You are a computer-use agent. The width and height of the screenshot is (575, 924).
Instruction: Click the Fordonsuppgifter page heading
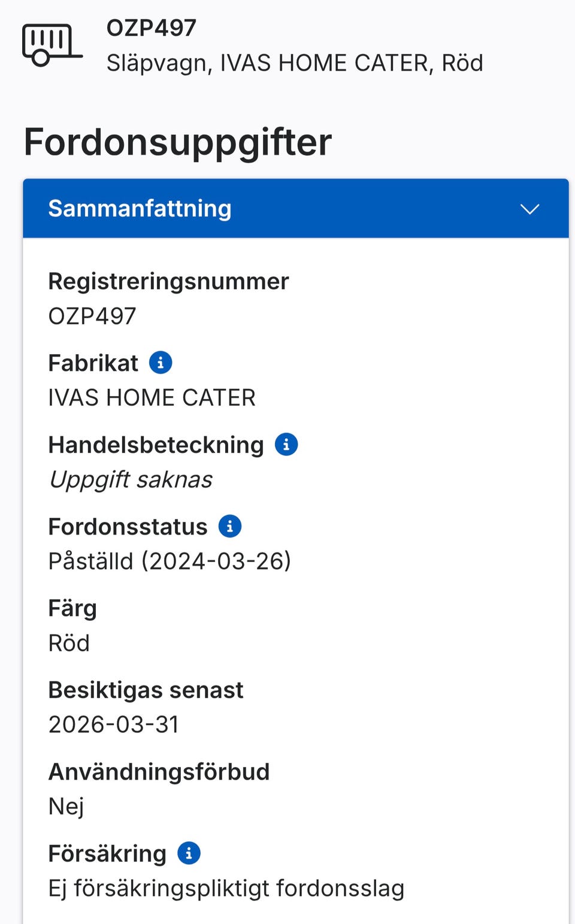[177, 142]
